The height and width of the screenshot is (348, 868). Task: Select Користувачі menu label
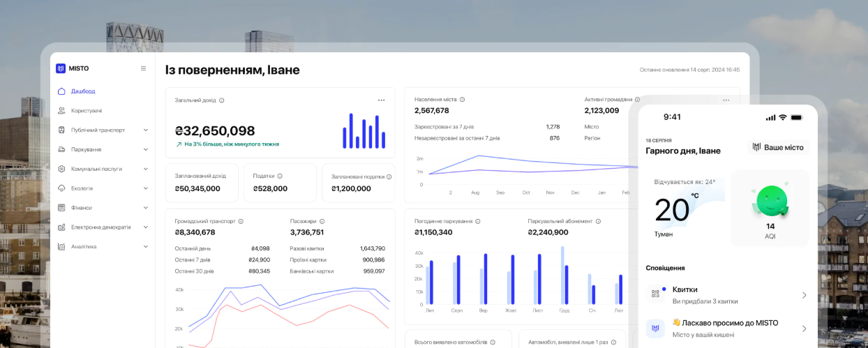(x=87, y=111)
